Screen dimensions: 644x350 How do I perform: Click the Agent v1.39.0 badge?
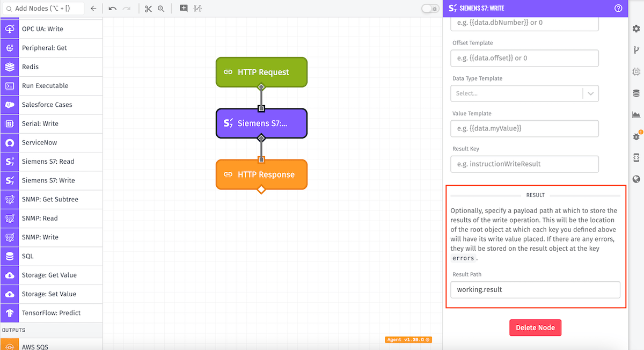pyautogui.click(x=408, y=340)
